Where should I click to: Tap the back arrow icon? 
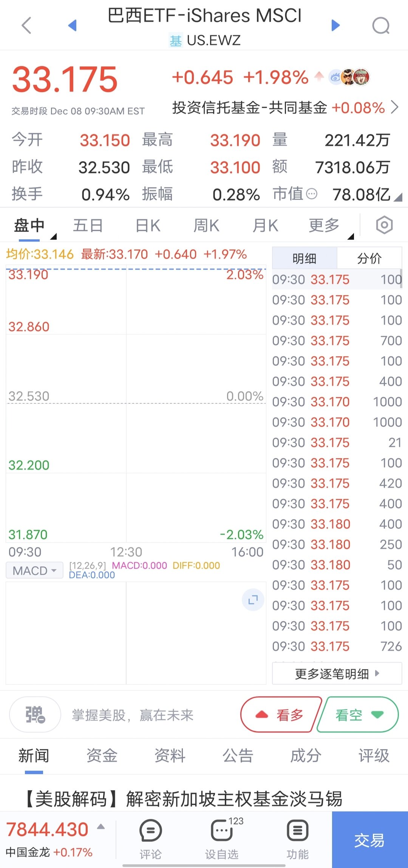[26, 26]
